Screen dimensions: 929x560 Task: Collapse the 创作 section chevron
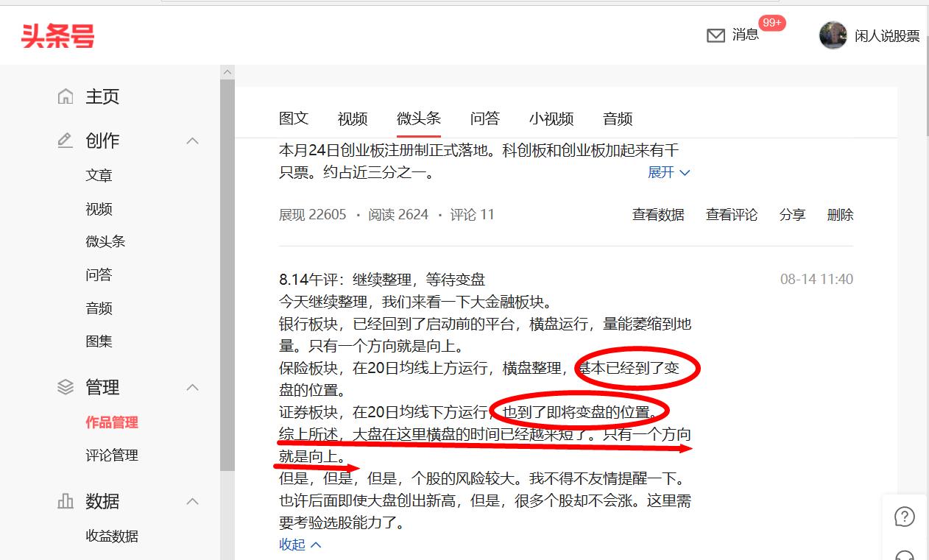192,140
